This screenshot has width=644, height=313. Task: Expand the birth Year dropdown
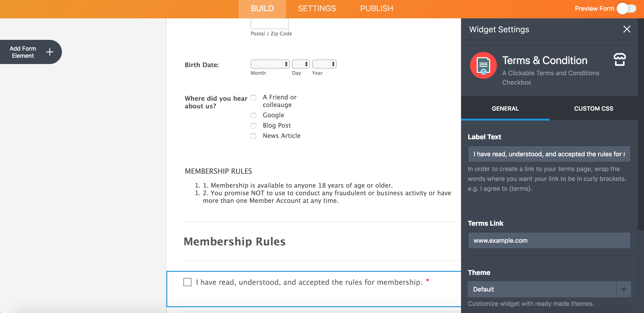pos(324,64)
